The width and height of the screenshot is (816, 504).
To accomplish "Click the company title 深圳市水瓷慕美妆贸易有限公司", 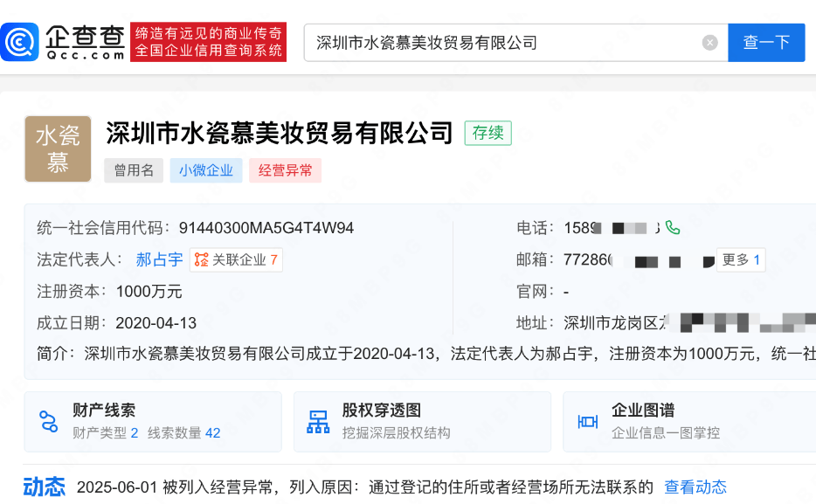I will (x=280, y=133).
